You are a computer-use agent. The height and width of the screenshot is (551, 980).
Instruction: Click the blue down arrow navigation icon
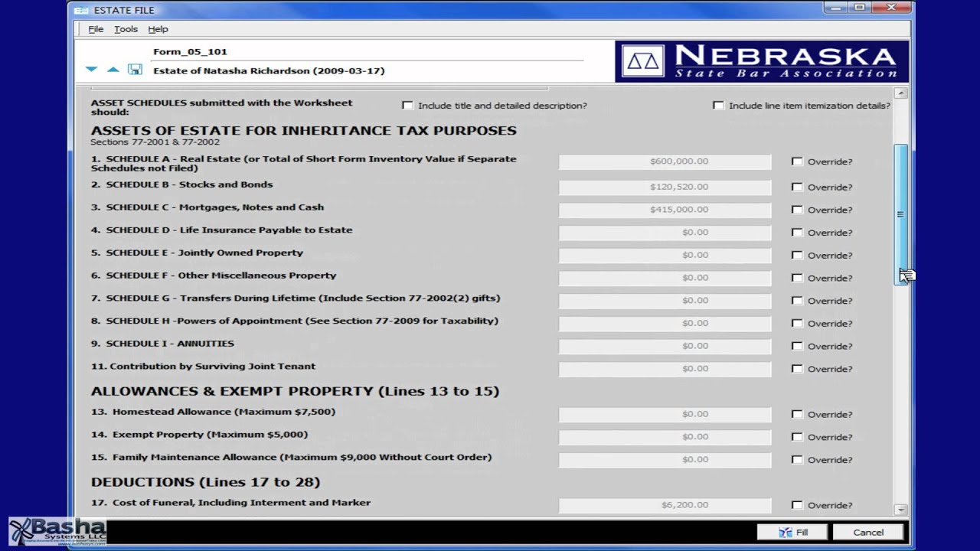pos(92,70)
